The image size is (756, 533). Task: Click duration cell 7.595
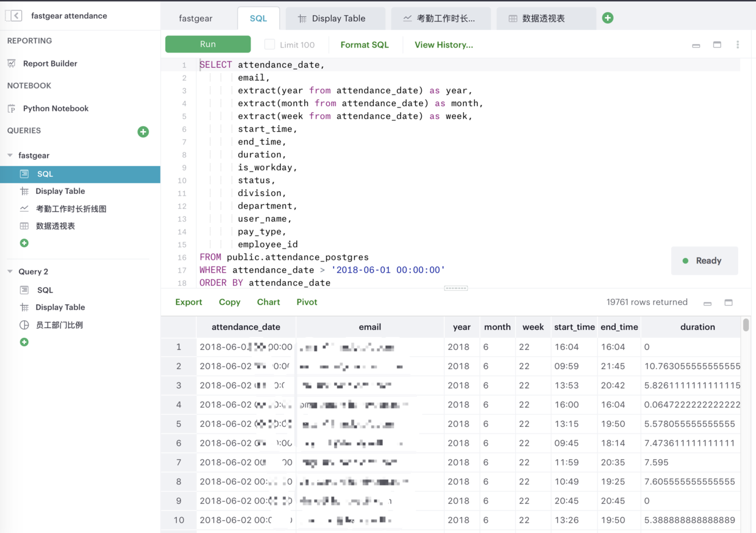(x=691, y=462)
